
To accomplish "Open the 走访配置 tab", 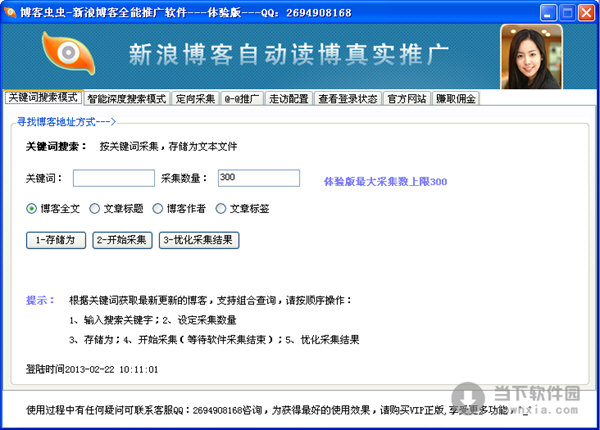I will tap(289, 99).
